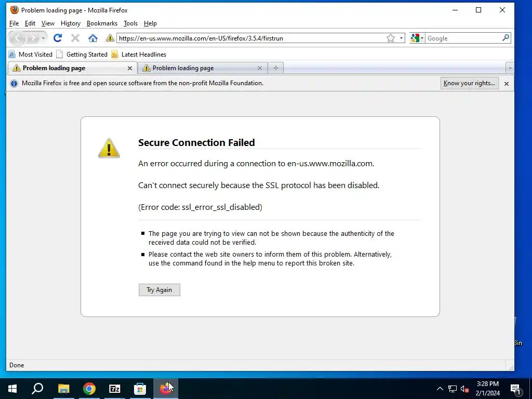The height and width of the screenshot is (399, 532).
Task: Open Microsoft Store from taskbar
Action: click(x=140, y=389)
